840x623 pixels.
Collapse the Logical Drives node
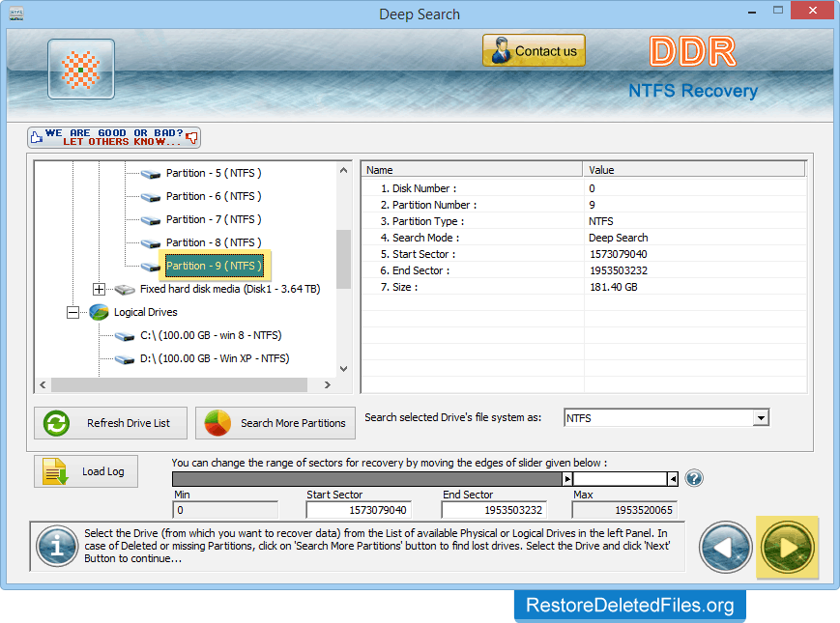(x=72, y=312)
